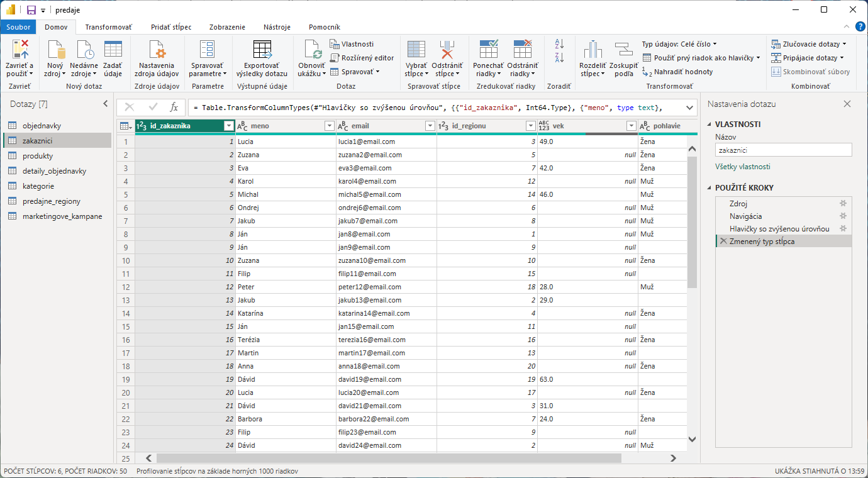Open the Nový zdroj data source icon
The image size is (868, 478).
[55, 49]
